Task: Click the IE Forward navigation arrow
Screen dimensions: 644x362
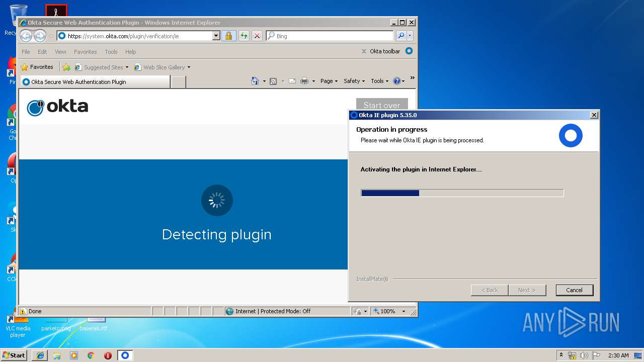Action: (x=40, y=36)
